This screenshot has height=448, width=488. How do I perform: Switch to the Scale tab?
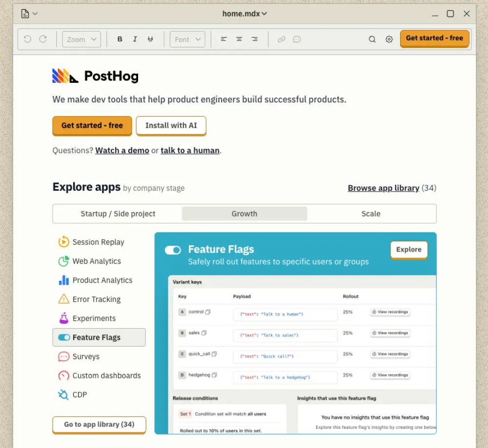pos(371,214)
